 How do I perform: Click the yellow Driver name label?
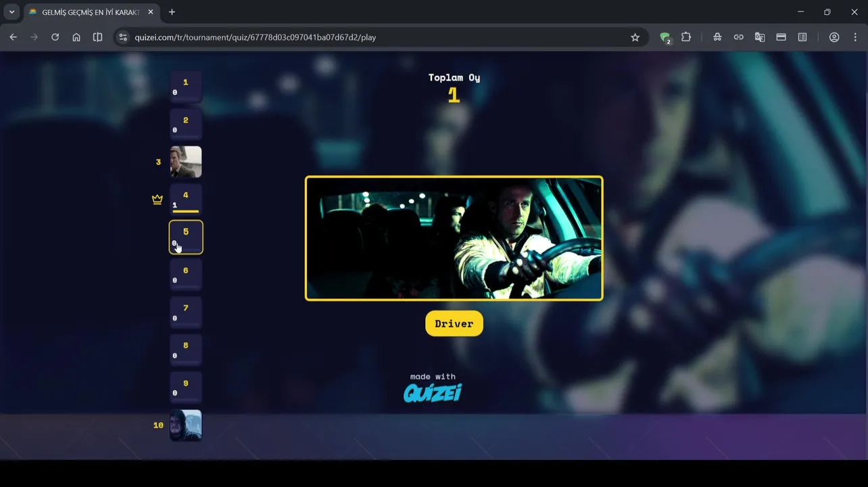pyautogui.click(x=454, y=324)
